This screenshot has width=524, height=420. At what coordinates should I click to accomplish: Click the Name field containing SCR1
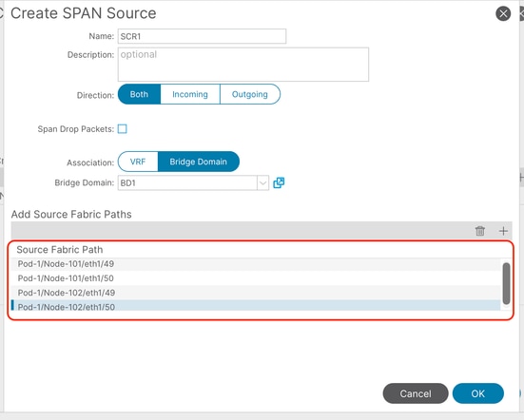click(202, 36)
